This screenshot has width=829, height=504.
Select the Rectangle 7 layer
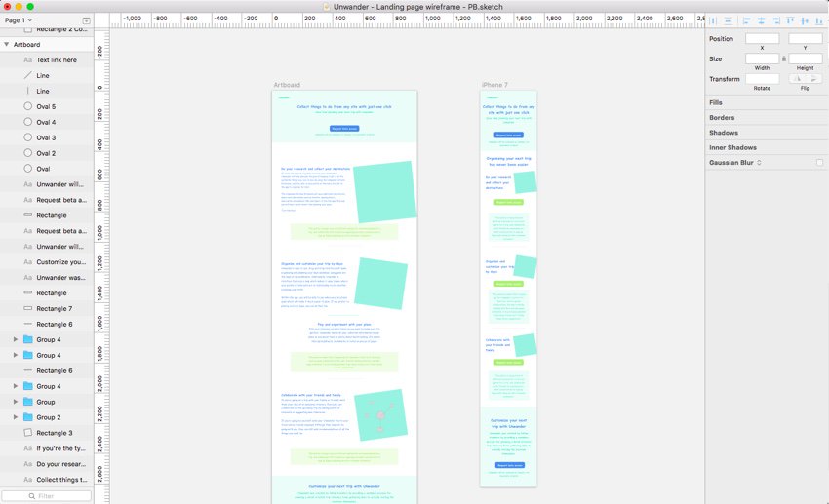click(x=47, y=308)
